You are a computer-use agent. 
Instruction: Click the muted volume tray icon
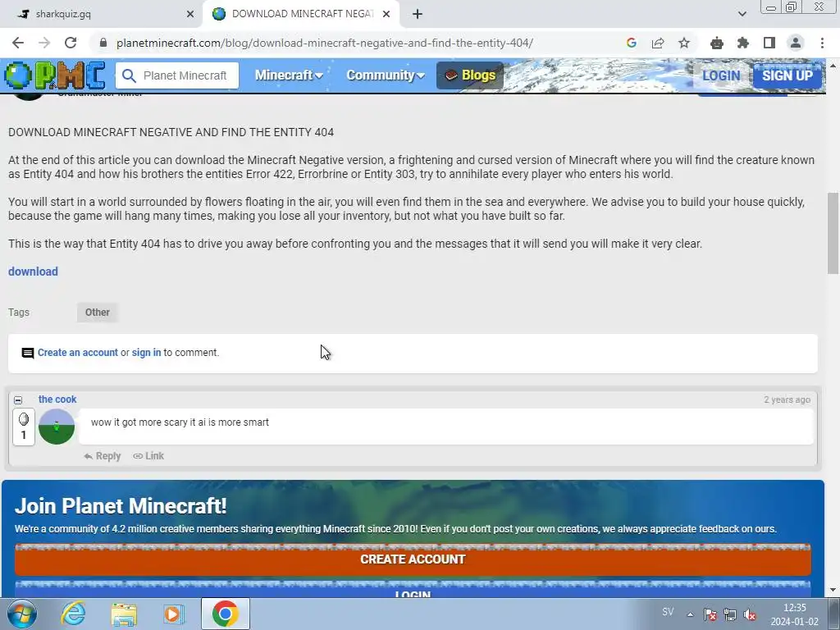click(x=750, y=614)
